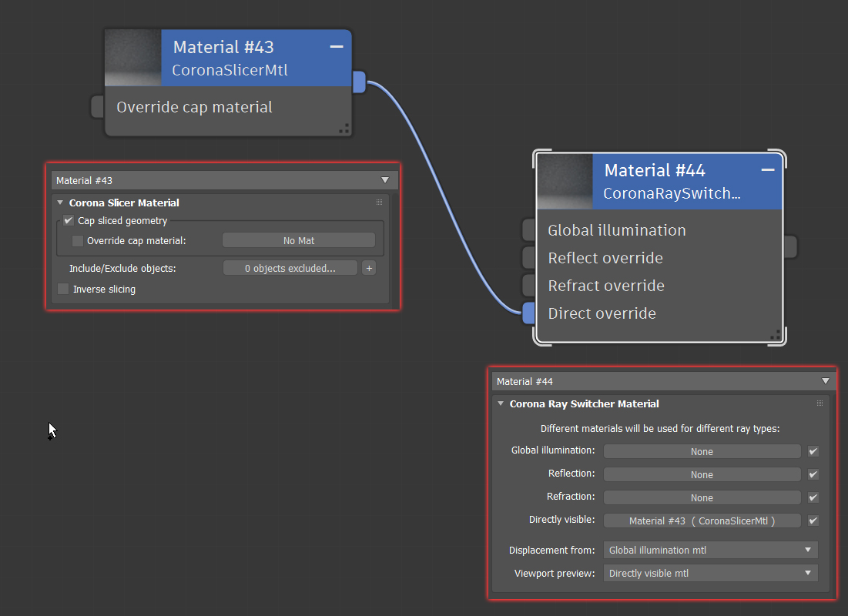The image size is (848, 616).
Task: Select the Material #44 node preview thumbnail
Action: coord(565,182)
